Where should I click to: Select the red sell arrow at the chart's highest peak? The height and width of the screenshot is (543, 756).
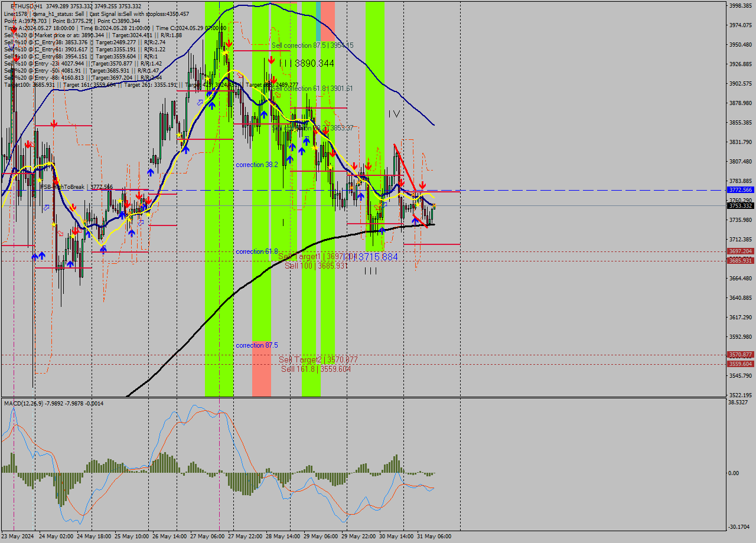[x=229, y=43]
